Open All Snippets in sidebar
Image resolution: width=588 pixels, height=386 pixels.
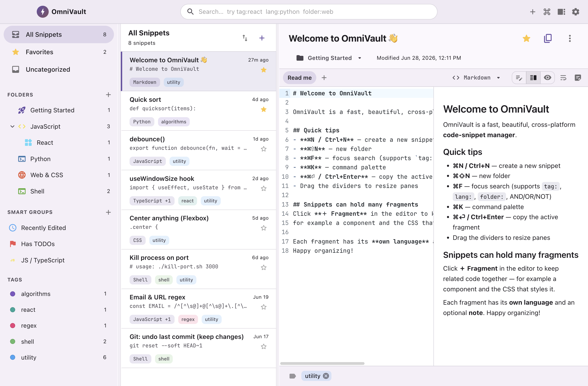pos(59,34)
